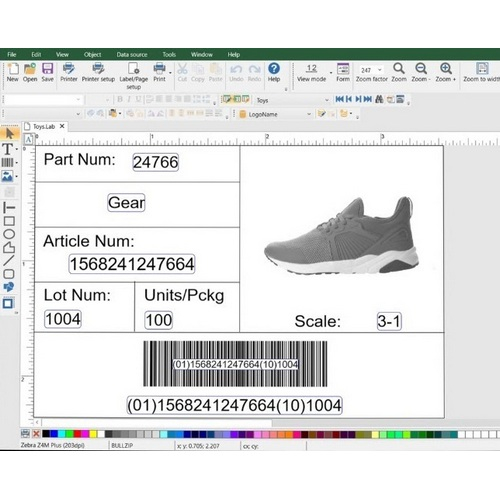Go to previous database record
Viewport: 500px width, 500px height.
pyautogui.click(x=349, y=99)
